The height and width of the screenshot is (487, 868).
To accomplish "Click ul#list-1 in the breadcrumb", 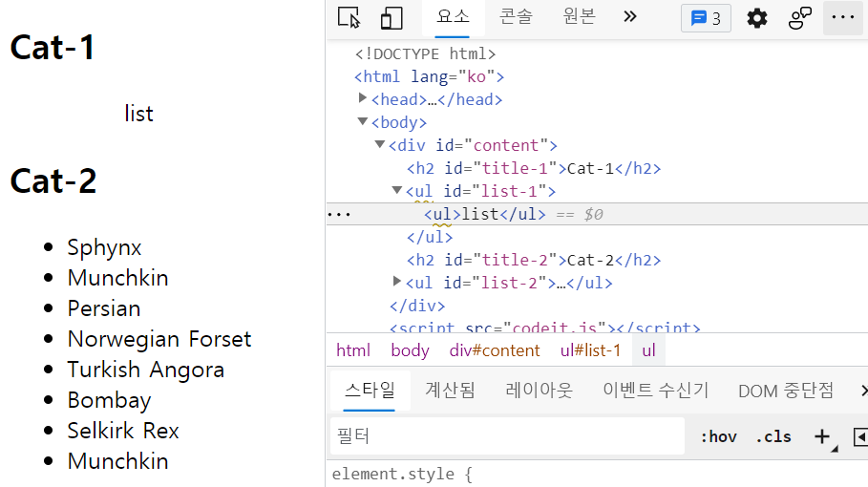I will 590,350.
